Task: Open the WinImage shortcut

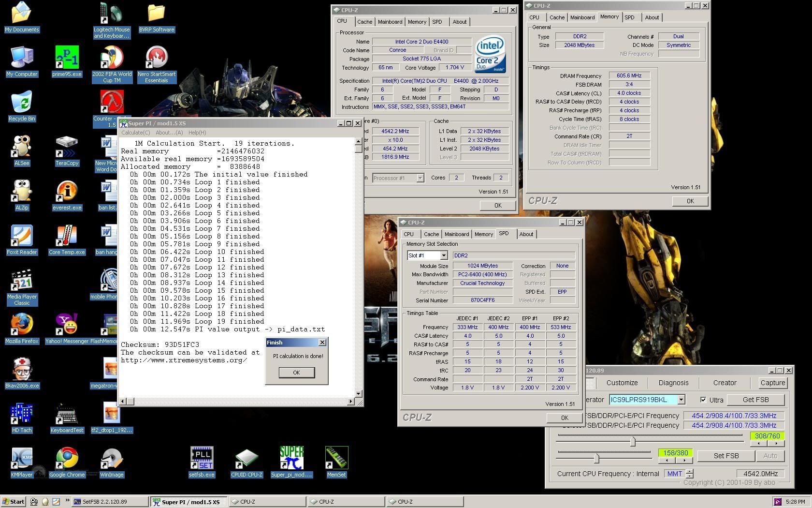Action: (x=112, y=463)
